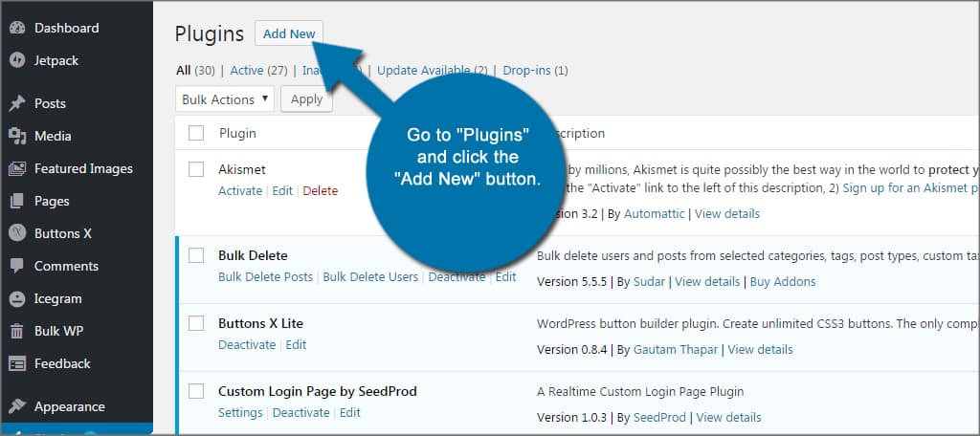Click Edit under Buttons X Lite
The image size is (980, 436).
(297, 345)
